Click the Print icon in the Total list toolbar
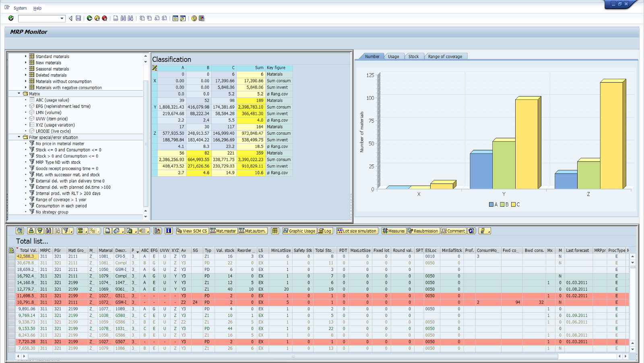The image size is (644, 363). (107, 231)
